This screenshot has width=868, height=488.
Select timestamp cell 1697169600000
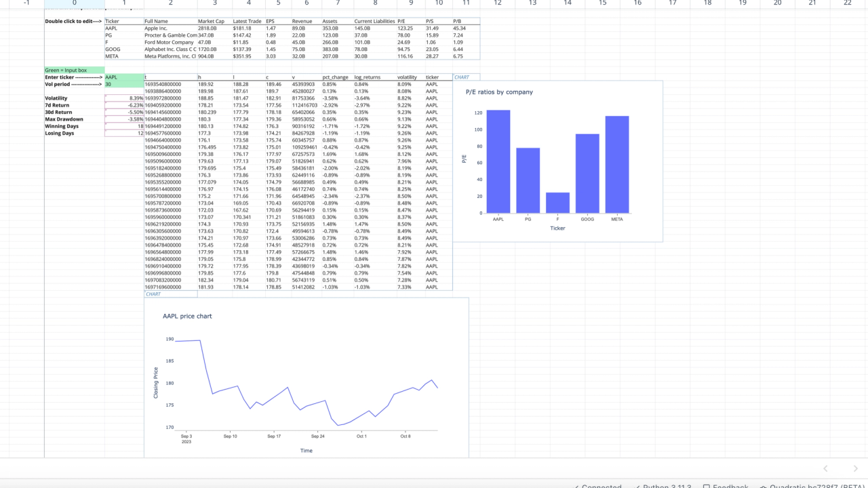point(170,287)
